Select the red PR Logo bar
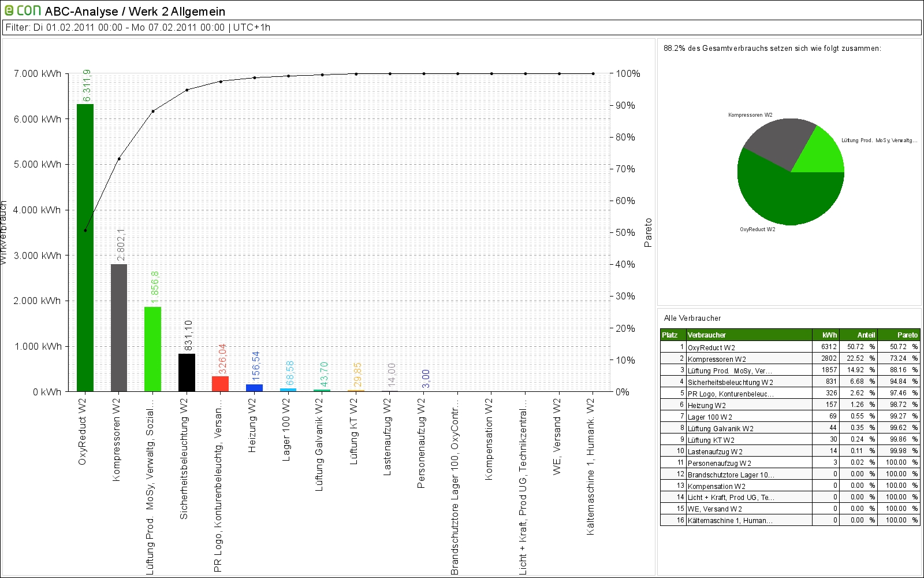The height and width of the screenshot is (578, 924). (220, 384)
